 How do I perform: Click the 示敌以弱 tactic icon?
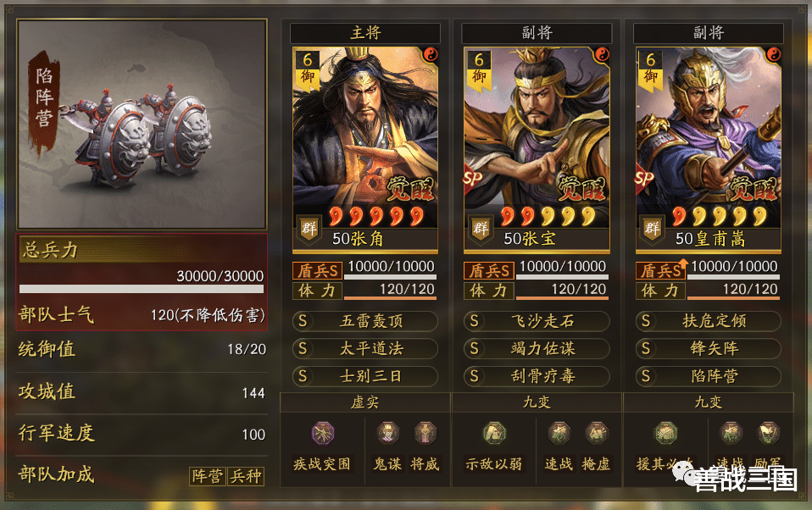[x=494, y=434]
